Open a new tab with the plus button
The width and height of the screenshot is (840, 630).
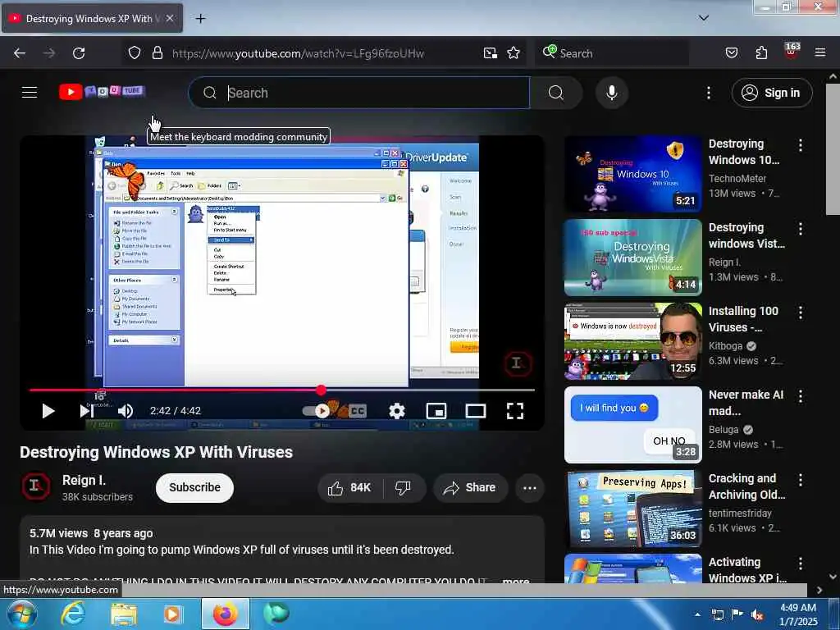tap(200, 19)
